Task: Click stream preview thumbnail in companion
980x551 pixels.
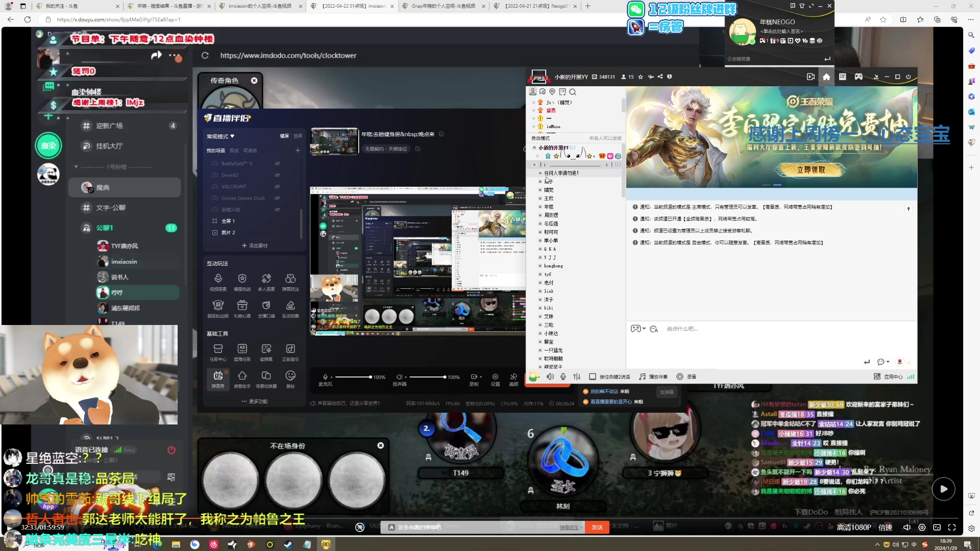Action: pyautogui.click(x=334, y=141)
